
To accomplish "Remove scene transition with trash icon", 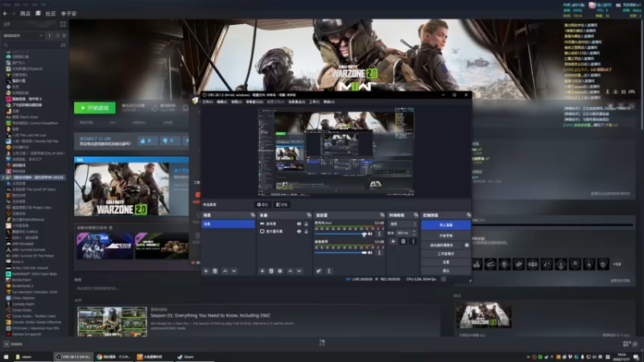I will tap(403, 241).
